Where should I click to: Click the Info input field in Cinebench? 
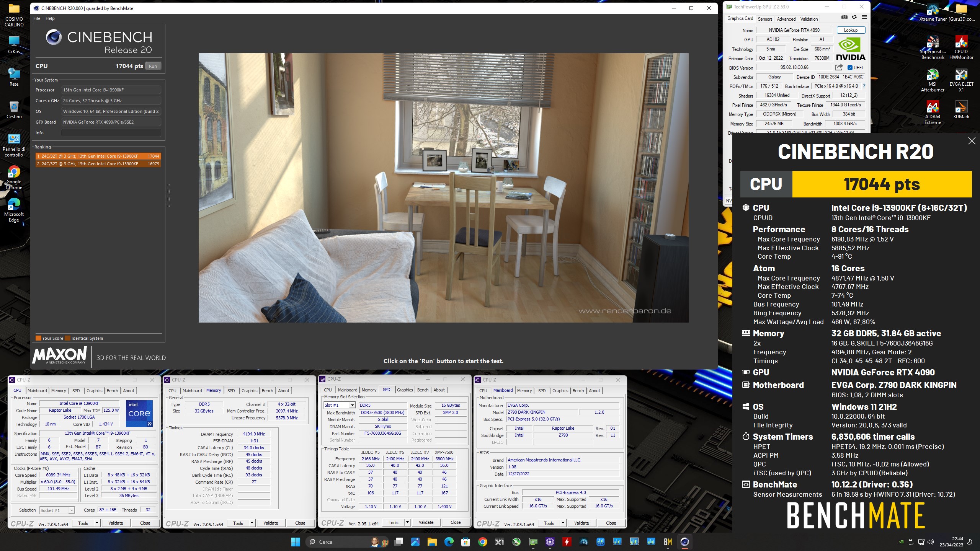point(111,133)
